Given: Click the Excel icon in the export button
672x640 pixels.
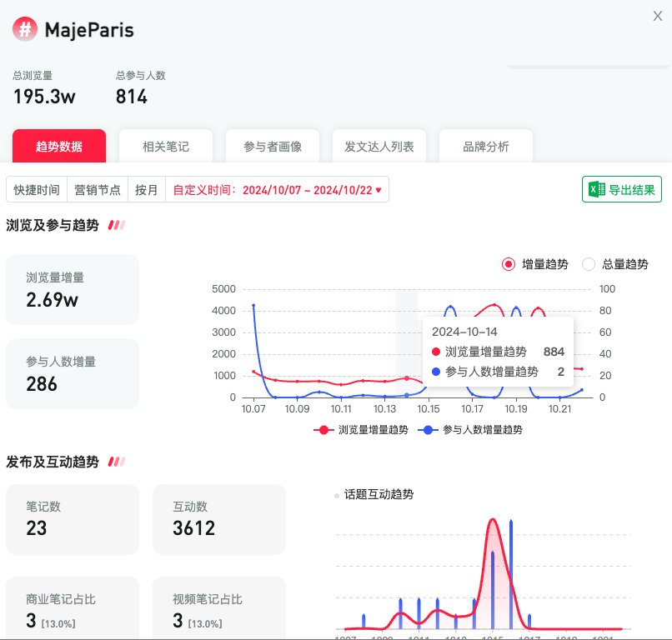Looking at the screenshot, I should 597,190.
